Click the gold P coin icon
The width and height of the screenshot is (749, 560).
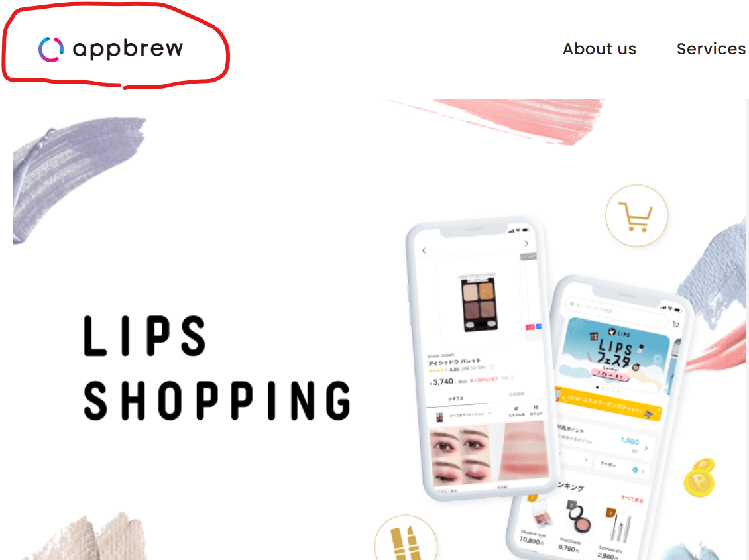pyautogui.click(x=699, y=478)
